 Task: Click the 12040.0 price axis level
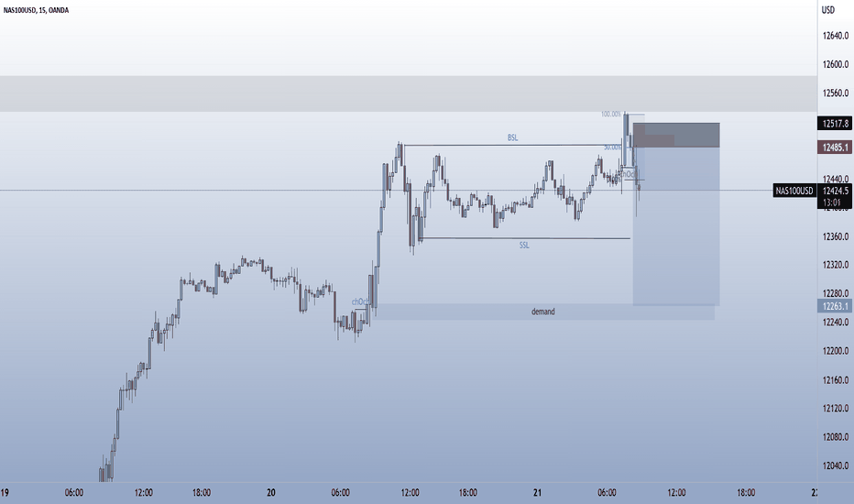point(836,466)
